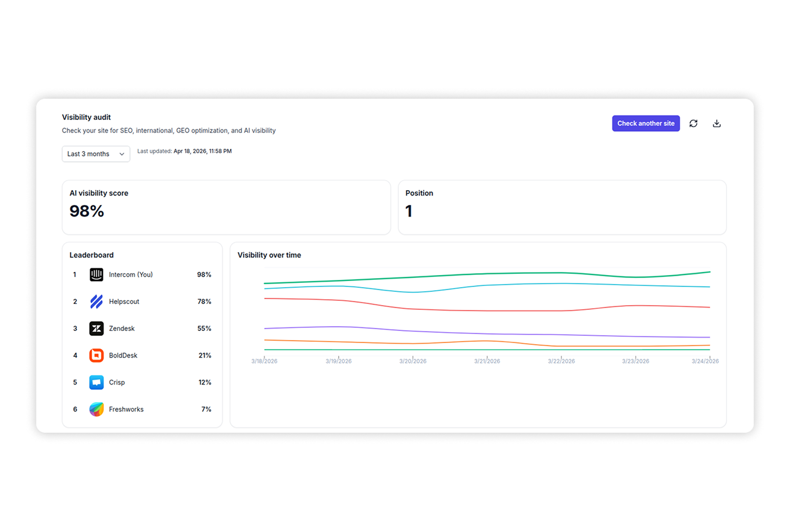
Task: Click the Helpscout logo icon
Action: click(x=96, y=302)
